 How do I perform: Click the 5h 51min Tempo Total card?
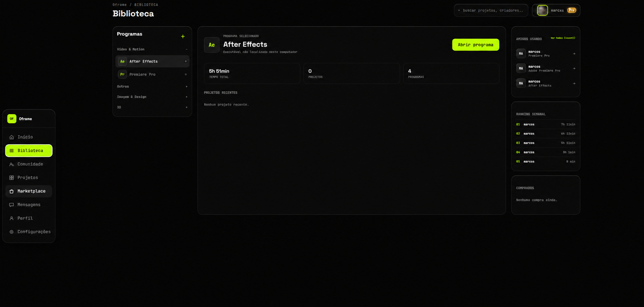point(252,73)
